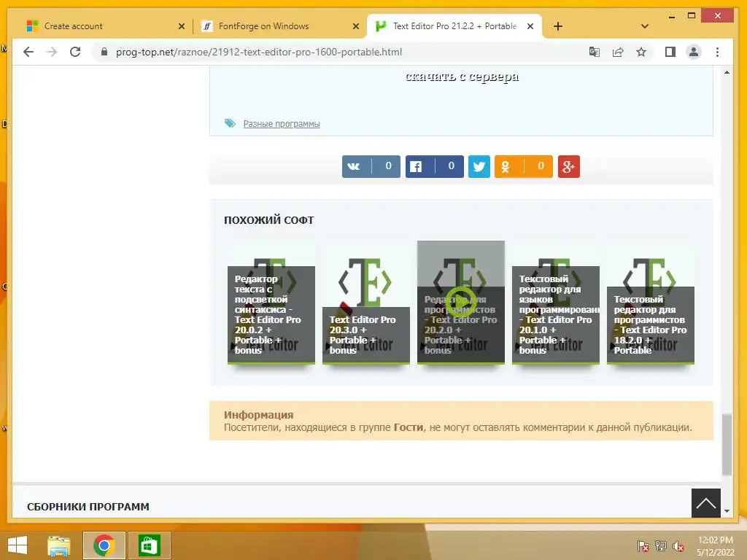Reload the current page
The image size is (747, 560).
click(x=75, y=52)
